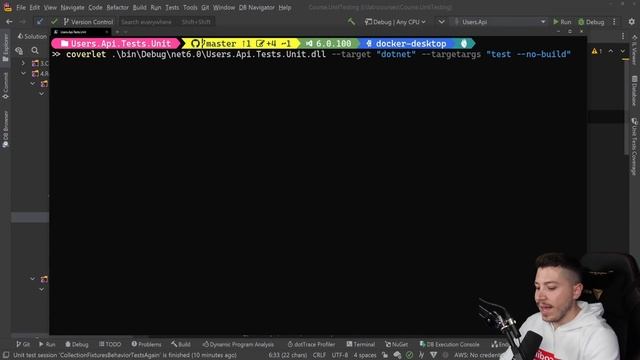
Task: Click the 6.0.100 SDK version segment
Action: [x=329, y=43]
